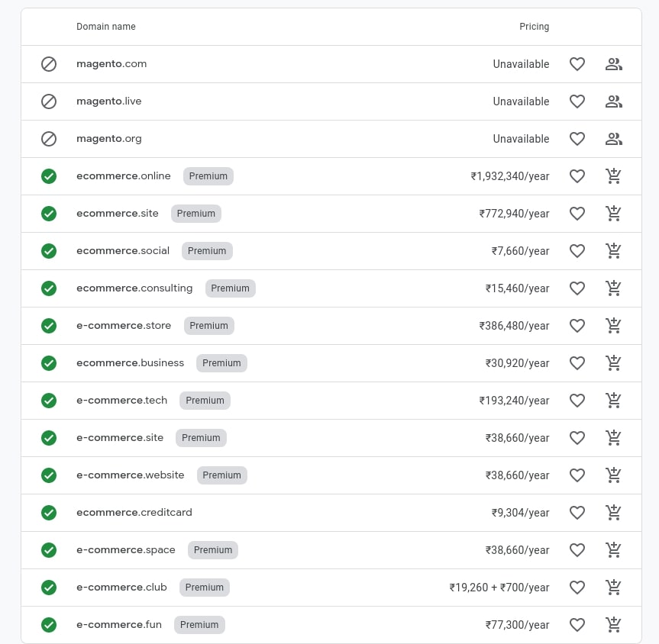
Task: Click the ₹193,240/year price
Action: [514, 401]
